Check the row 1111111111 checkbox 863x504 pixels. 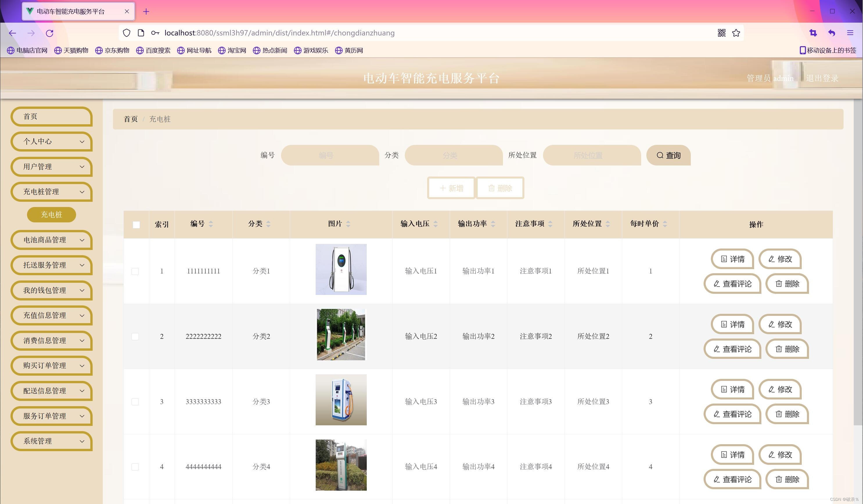pyautogui.click(x=135, y=271)
